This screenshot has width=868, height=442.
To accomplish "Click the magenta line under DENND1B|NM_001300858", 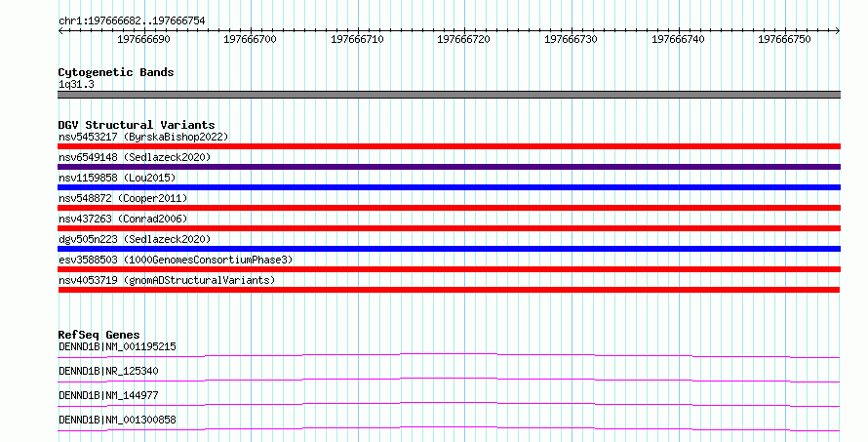I will click(449, 428).
